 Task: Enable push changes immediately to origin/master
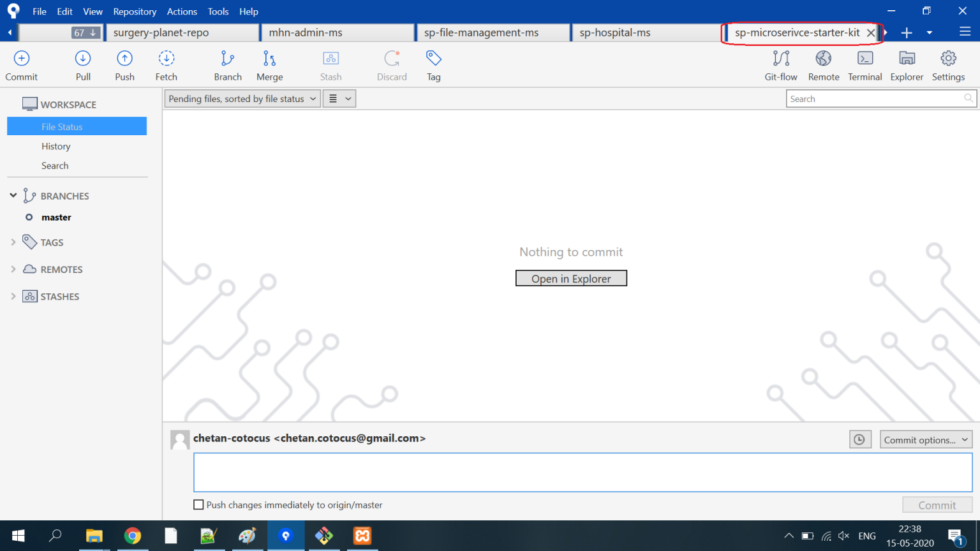pos(198,504)
